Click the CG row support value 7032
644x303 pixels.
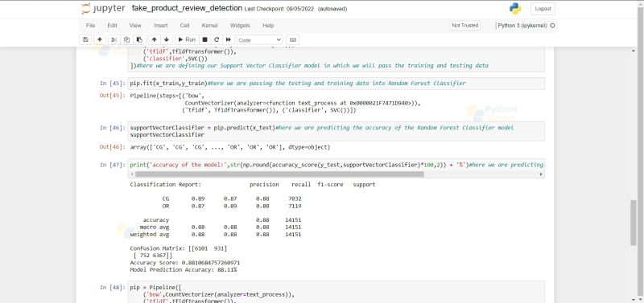click(x=295, y=199)
